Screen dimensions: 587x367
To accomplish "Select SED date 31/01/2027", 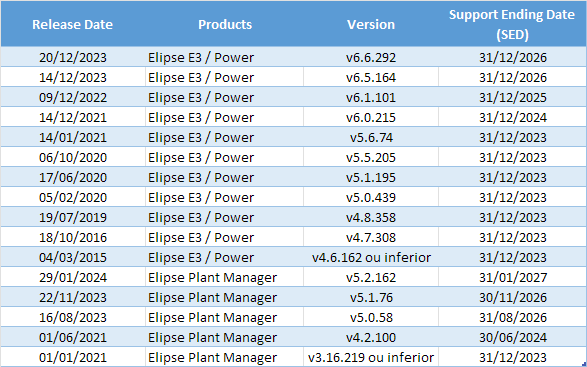I will 513,277.
